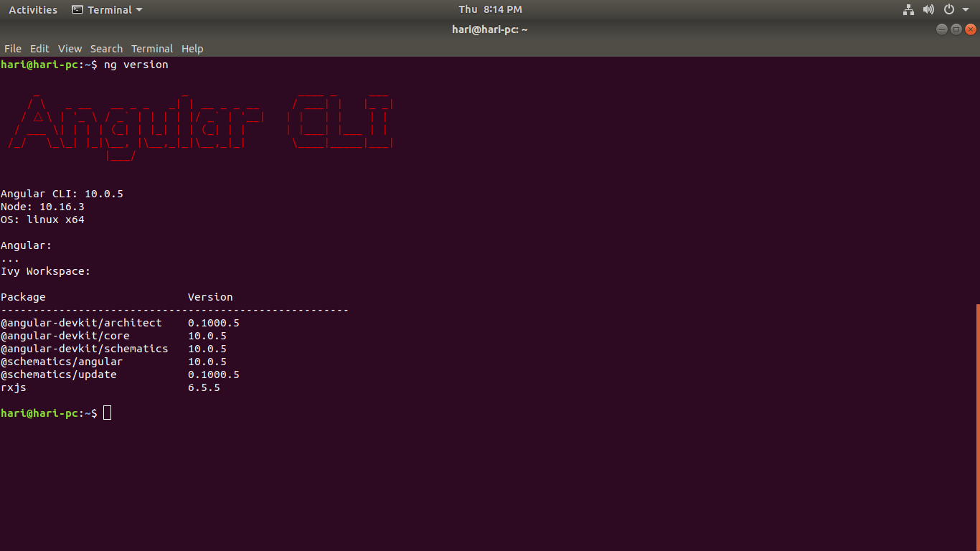Expand the system menu dropdown arrow
Screen dimensions: 980x551
coord(966,10)
